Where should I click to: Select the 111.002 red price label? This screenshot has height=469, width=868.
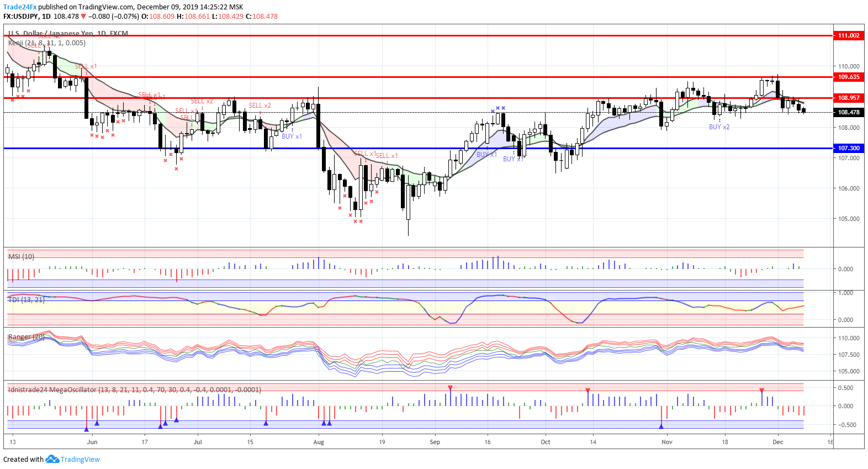(849, 35)
